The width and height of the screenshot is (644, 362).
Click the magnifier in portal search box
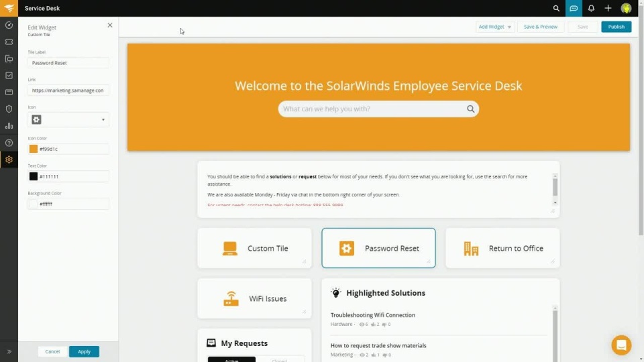(x=471, y=109)
